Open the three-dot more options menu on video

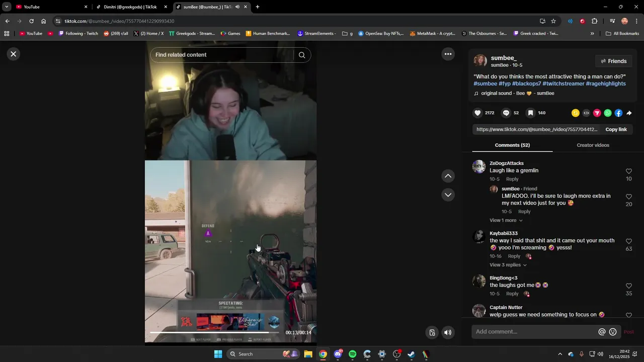coord(448,54)
